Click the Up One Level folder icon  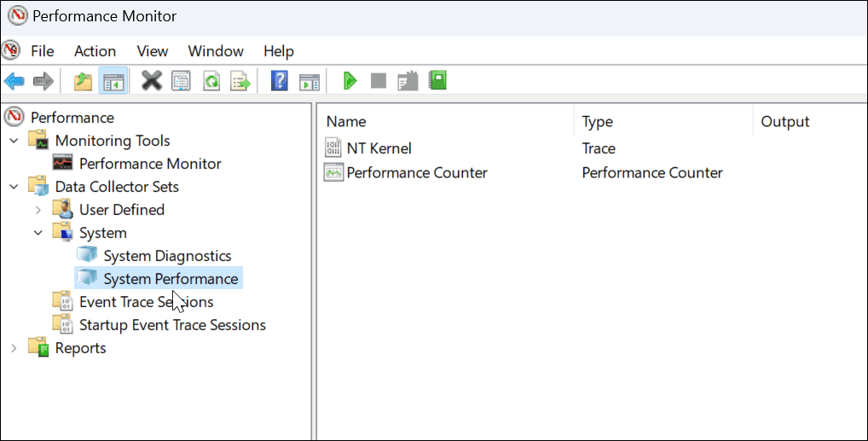pyautogui.click(x=83, y=81)
